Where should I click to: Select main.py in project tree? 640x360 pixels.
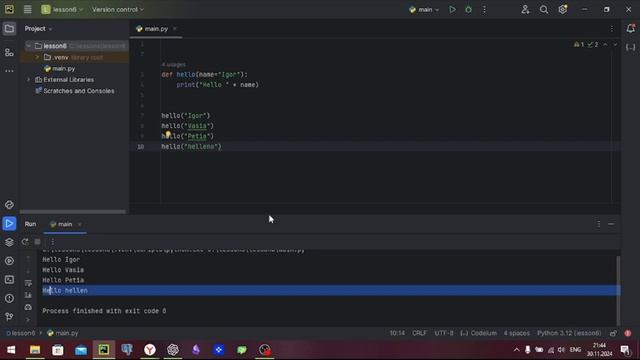60,69
